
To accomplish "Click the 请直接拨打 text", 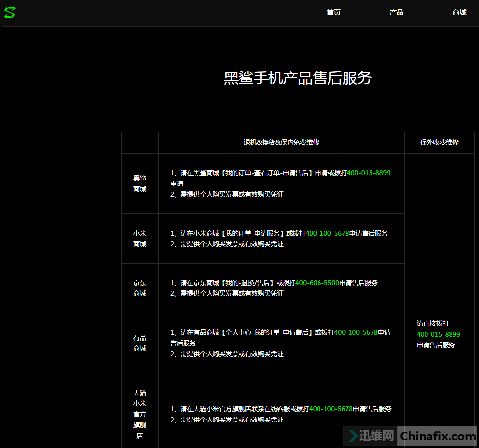I will [433, 323].
